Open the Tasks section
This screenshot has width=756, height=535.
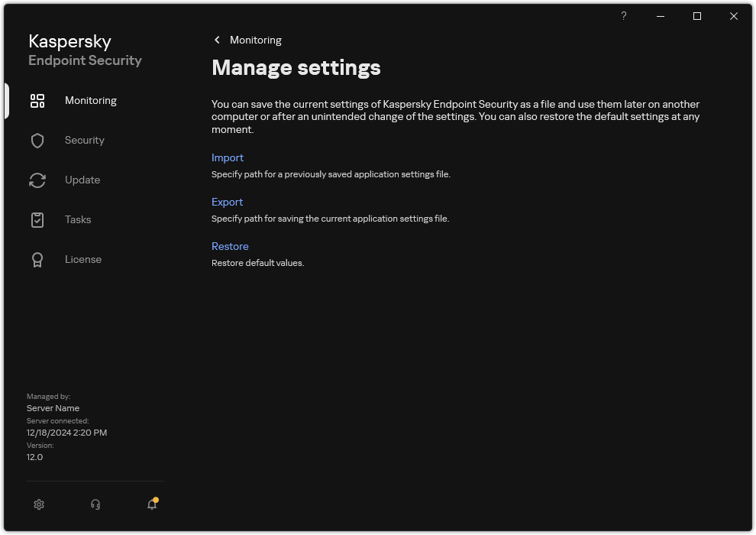click(x=77, y=219)
